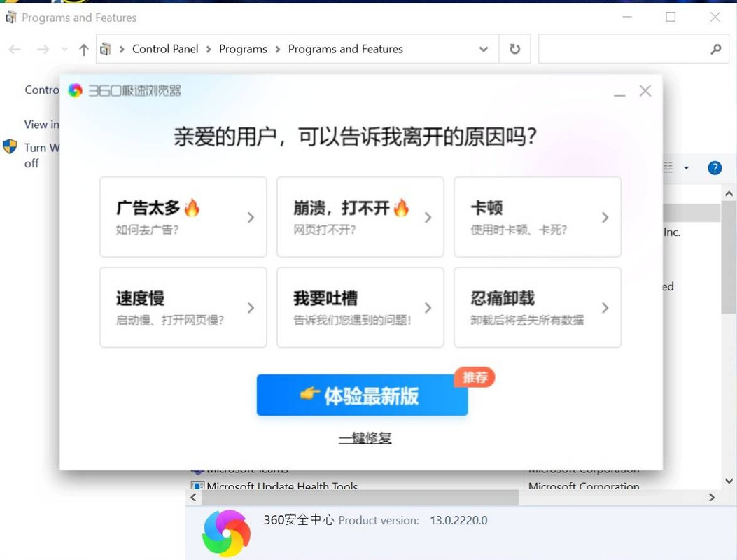Go up one level with the Up arrow

(x=84, y=50)
